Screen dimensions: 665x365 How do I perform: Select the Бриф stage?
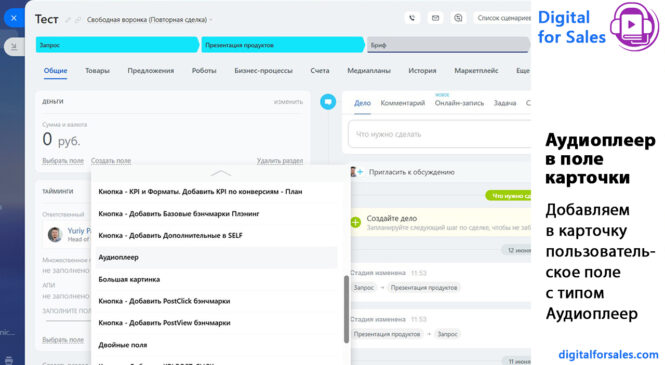coord(448,45)
